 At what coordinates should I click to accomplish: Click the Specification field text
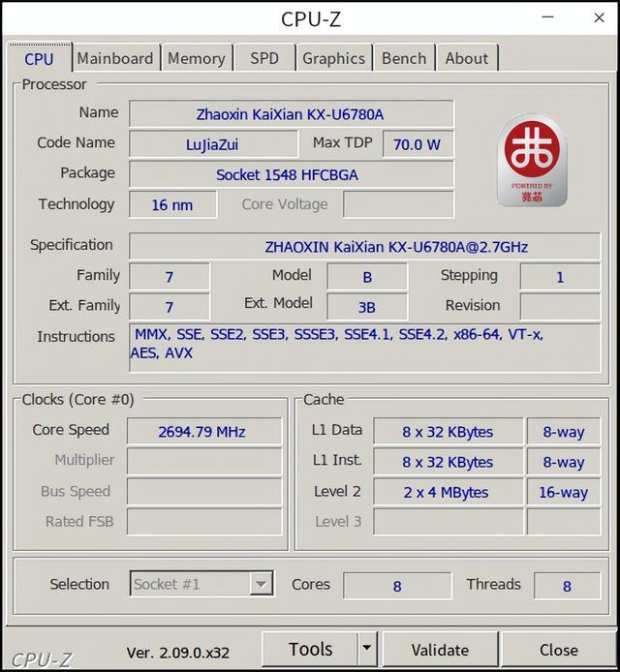click(x=364, y=246)
